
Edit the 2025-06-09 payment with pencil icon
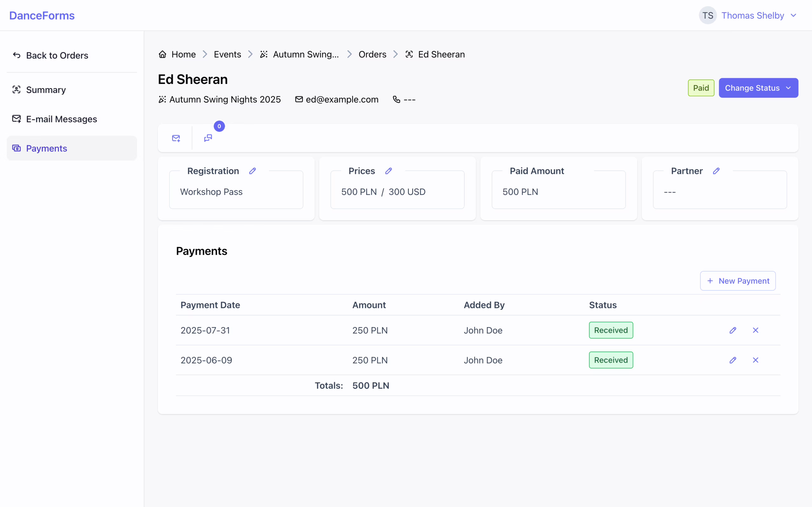[x=733, y=360]
